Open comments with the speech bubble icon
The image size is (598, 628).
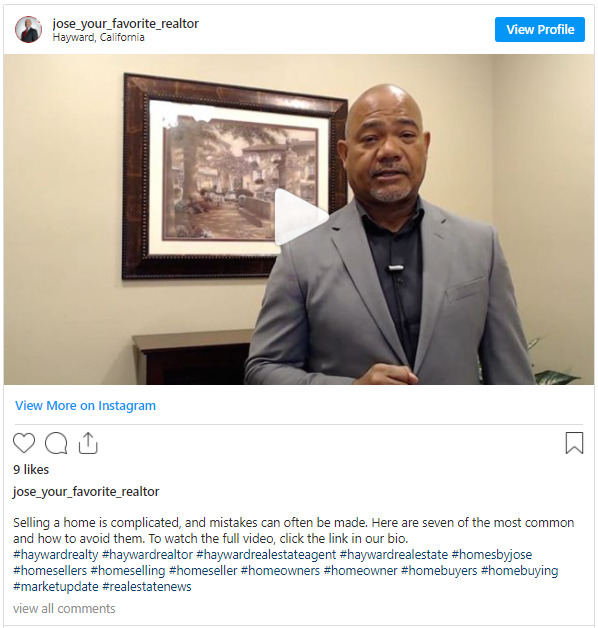[56, 443]
